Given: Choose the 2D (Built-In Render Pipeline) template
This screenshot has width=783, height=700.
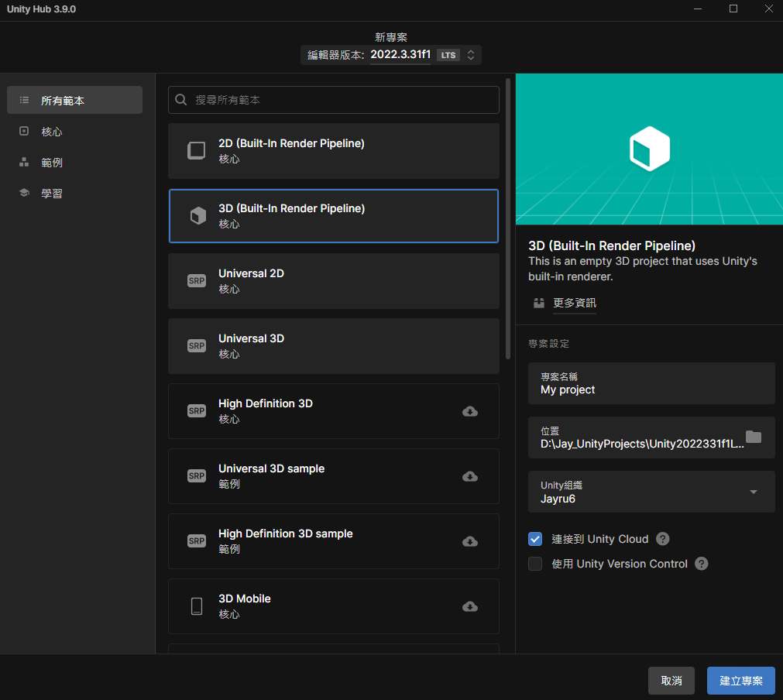Looking at the screenshot, I should [x=334, y=151].
